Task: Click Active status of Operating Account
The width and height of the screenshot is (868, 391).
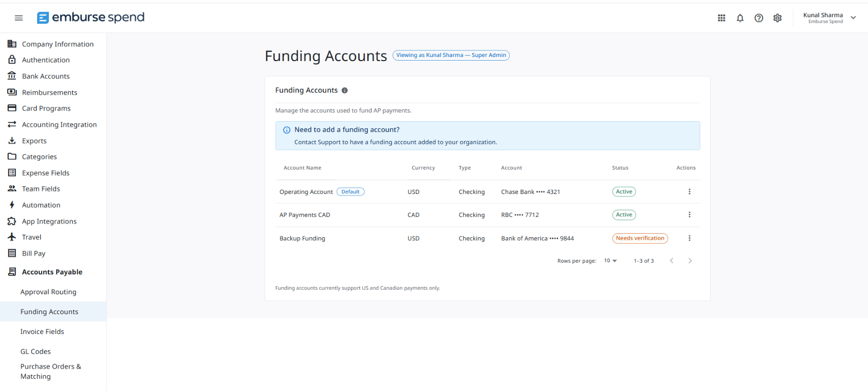Action: [624, 191]
